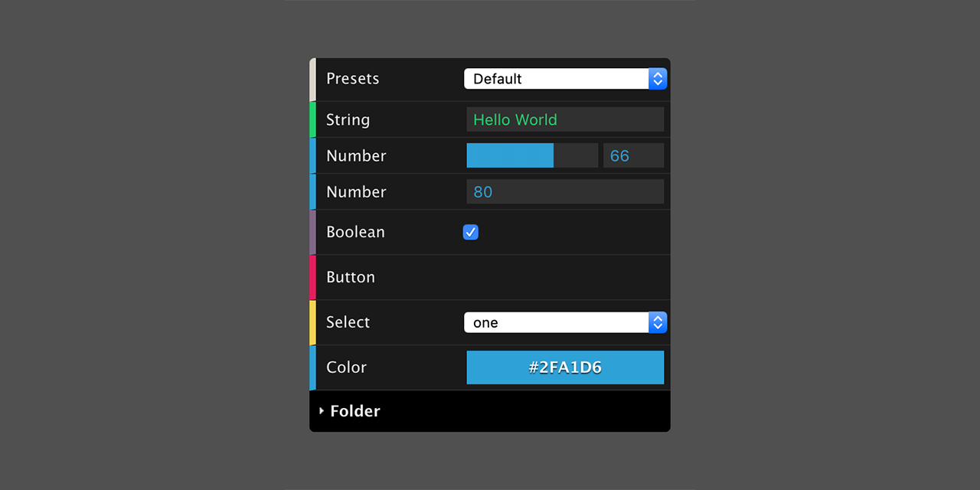Image resolution: width=980 pixels, height=490 pixels.
Task: Click the green accent bar beside String
Action: click(314, 119)
